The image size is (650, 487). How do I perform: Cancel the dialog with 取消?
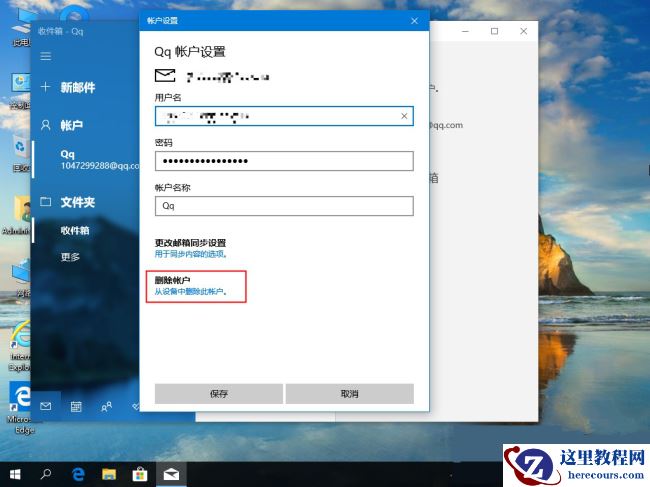[349, 394]
